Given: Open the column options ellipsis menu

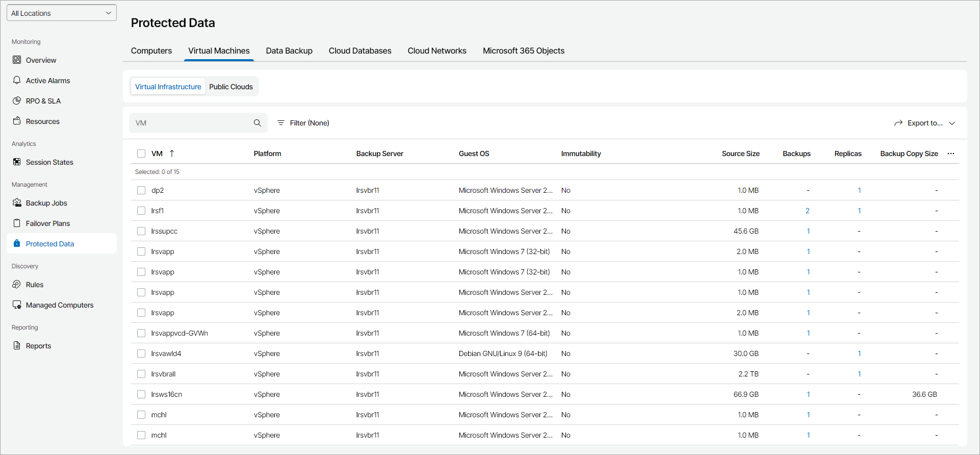Looking at the screenshot, I should (x=951, y=154).
